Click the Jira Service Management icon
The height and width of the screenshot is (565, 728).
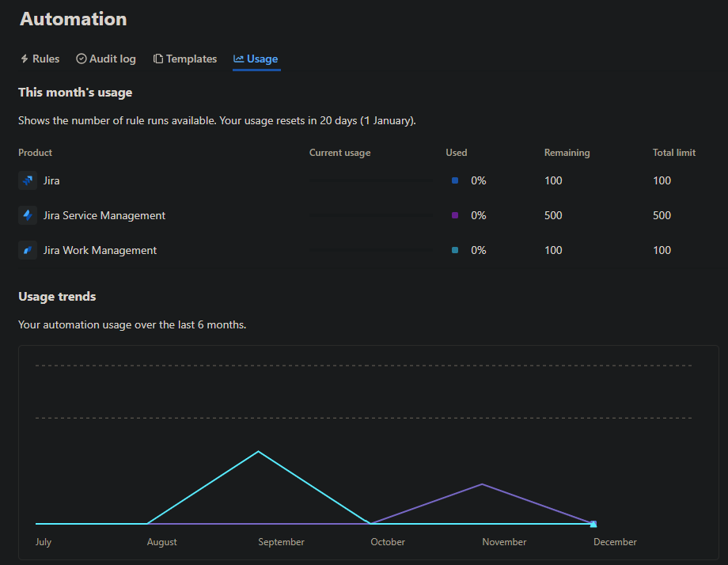point(28,215)
